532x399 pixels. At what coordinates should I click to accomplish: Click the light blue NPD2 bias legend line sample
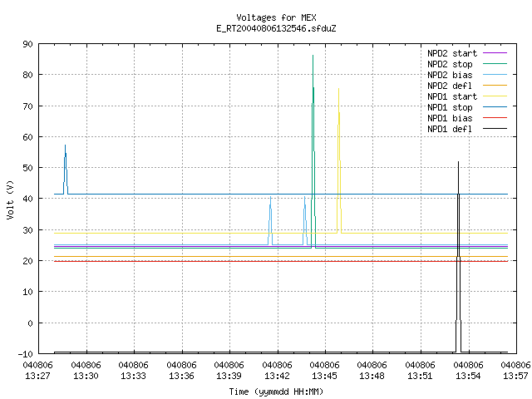pos(495,75)
